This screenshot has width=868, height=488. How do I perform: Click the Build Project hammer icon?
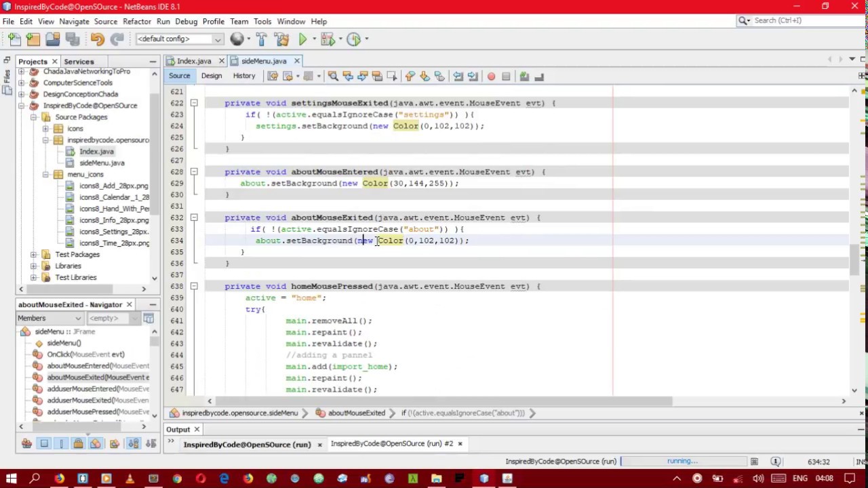click(x=262, y=39)
